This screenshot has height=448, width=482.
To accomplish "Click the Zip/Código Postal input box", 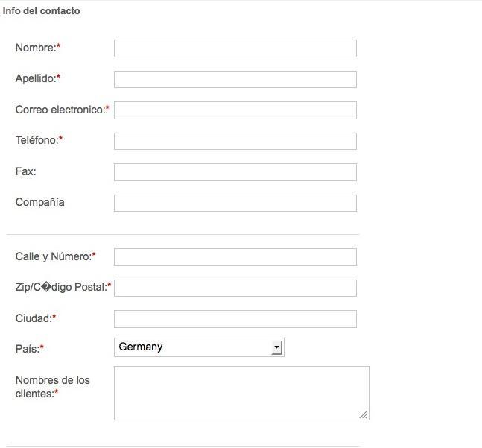I will click(x=235, y=288).
